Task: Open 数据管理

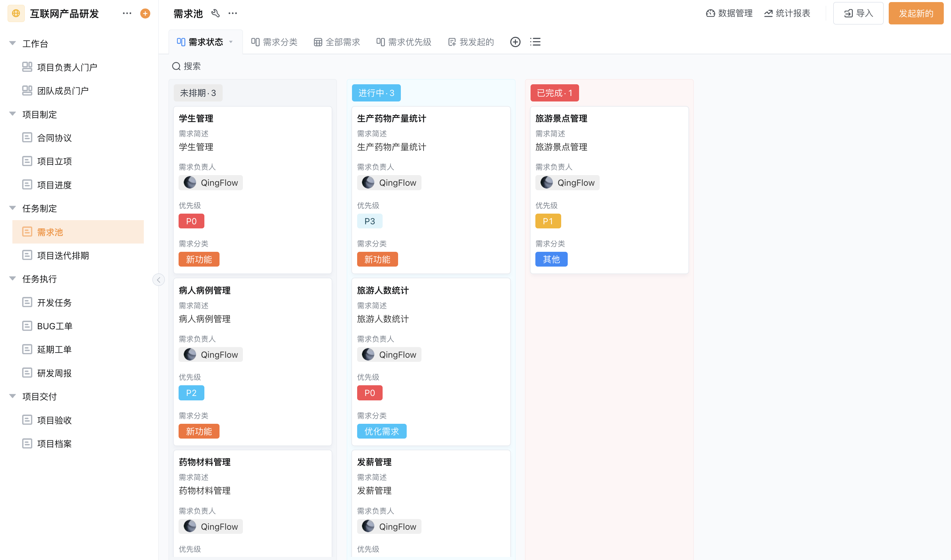Action: [x=729, y=13]
